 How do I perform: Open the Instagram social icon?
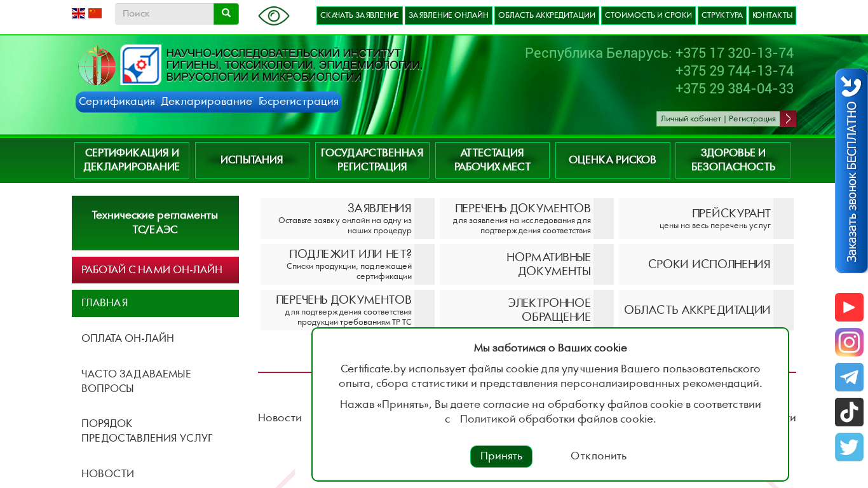point(849,342)
